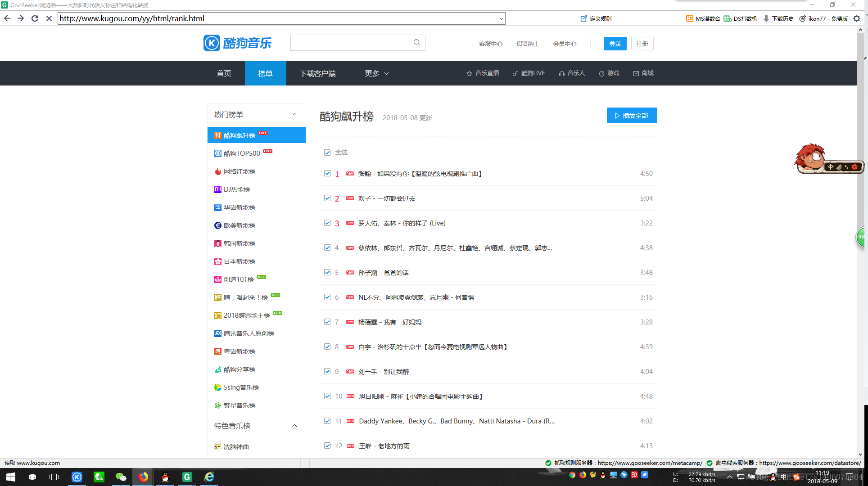Image resolution: width=868 pixels, height=486 pixels.
Task: Uncheck song 3 罗大佑 你的样子
Action: (327, 223)
